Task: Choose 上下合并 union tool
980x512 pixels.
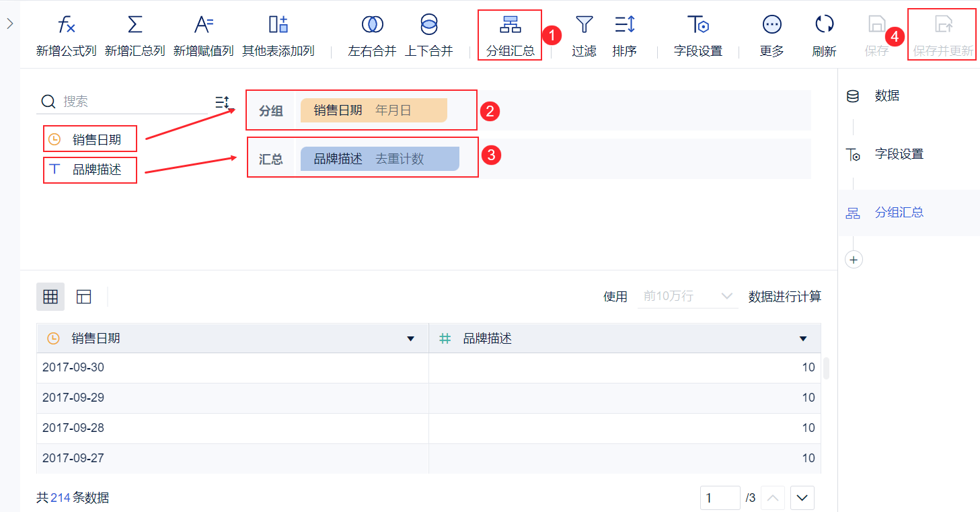Action: [x=428, y=36]
